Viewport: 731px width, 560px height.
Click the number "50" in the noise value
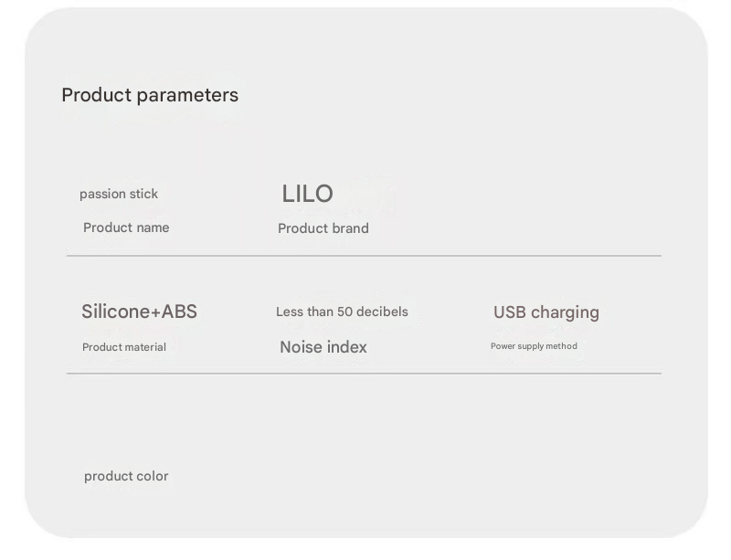(x=344, y=312)
